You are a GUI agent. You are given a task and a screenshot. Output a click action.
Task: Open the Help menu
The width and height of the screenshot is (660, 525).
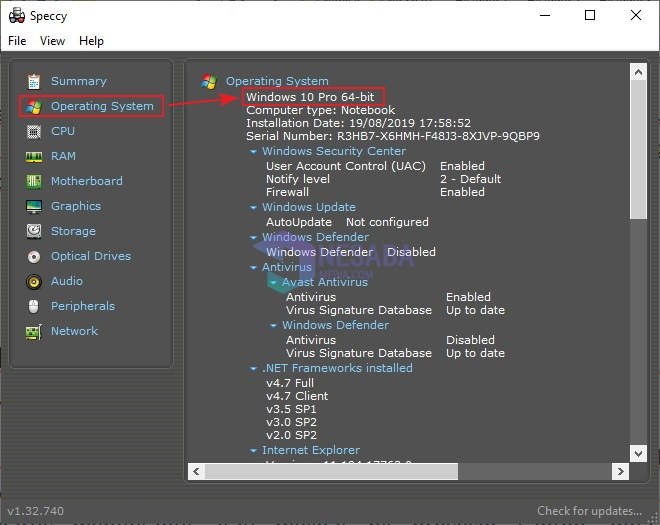91,41
